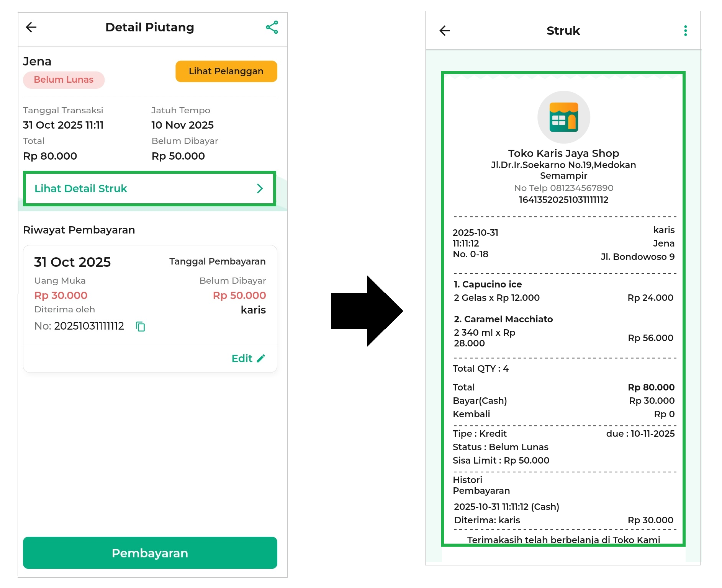
Task: Tap the Toko Karis Jaya Shop logo
Action: (x=563, y=117)
